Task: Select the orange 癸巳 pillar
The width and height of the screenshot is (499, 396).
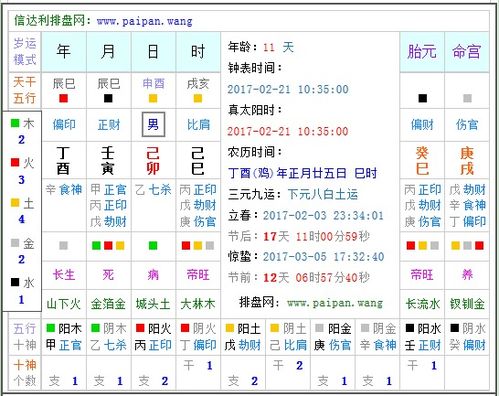Action: (x=422, y=161)
